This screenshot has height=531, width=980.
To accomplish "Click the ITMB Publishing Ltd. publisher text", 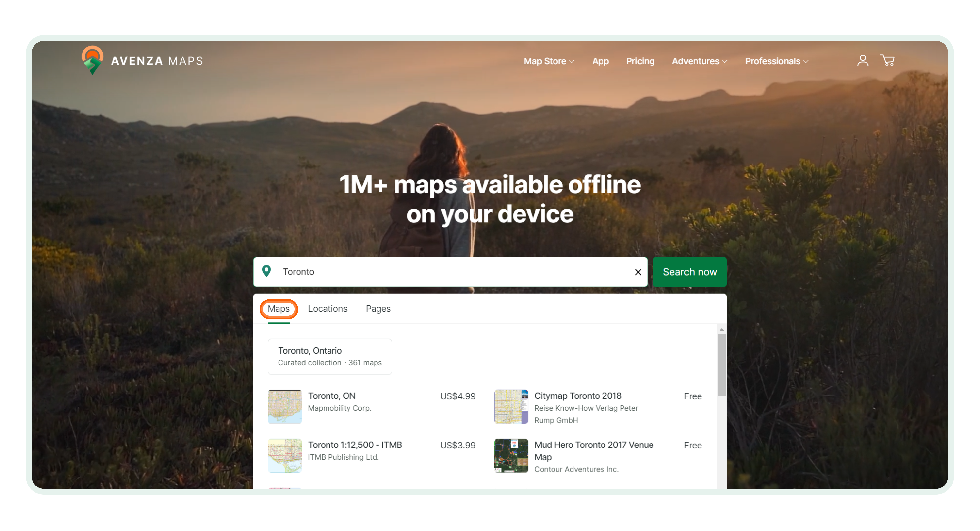I will click(x=343, y=457).
